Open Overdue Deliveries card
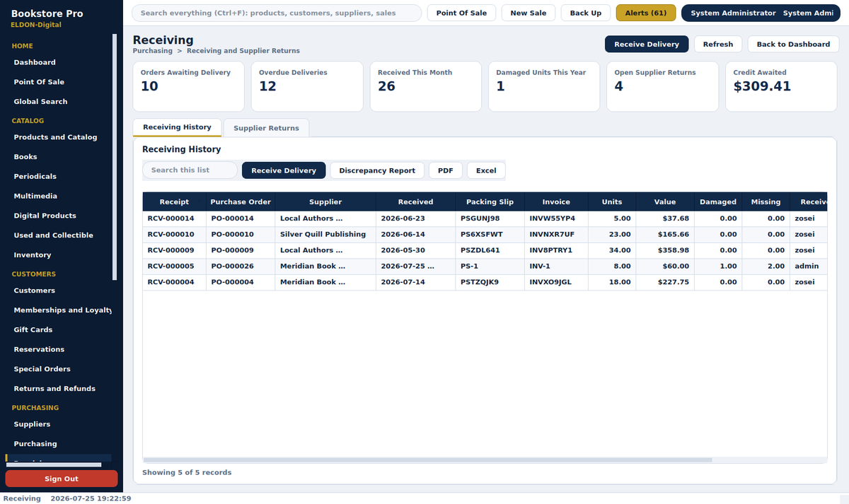 coord(307,86)
